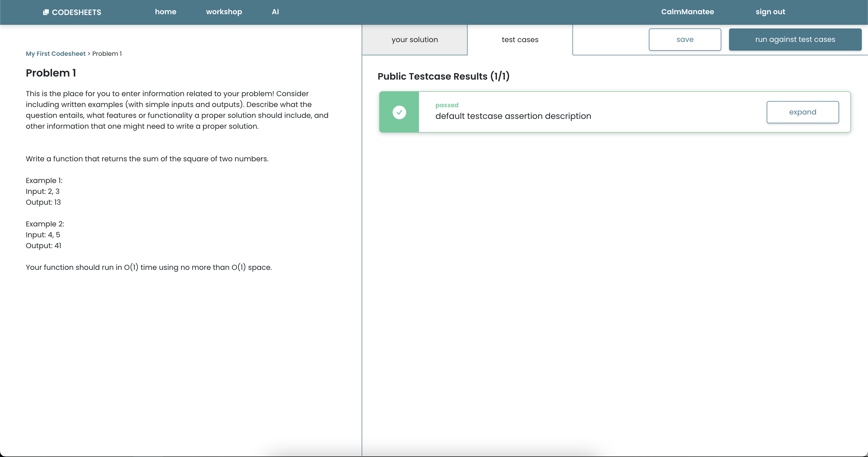Image resolution: width=868 pixels, height=457 pixels.
Task: Expand the passed testcase result
Action: [802, 112]
